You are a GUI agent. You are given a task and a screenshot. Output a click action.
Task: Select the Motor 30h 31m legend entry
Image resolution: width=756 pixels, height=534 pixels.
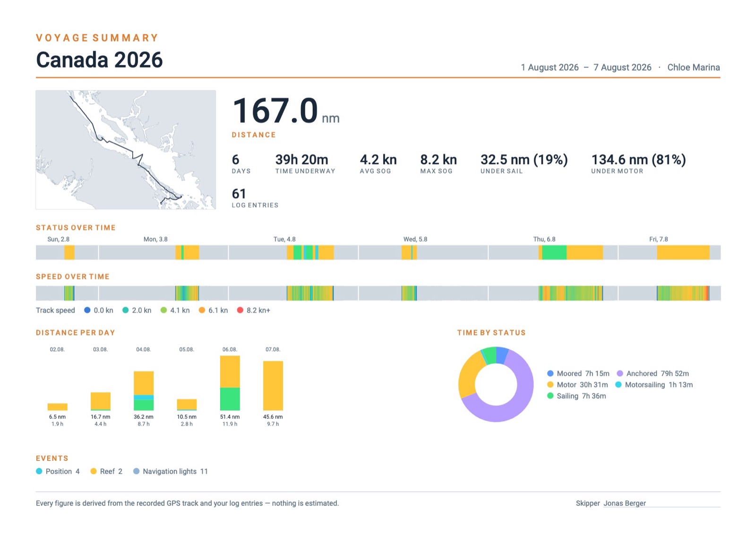(577, 385)
